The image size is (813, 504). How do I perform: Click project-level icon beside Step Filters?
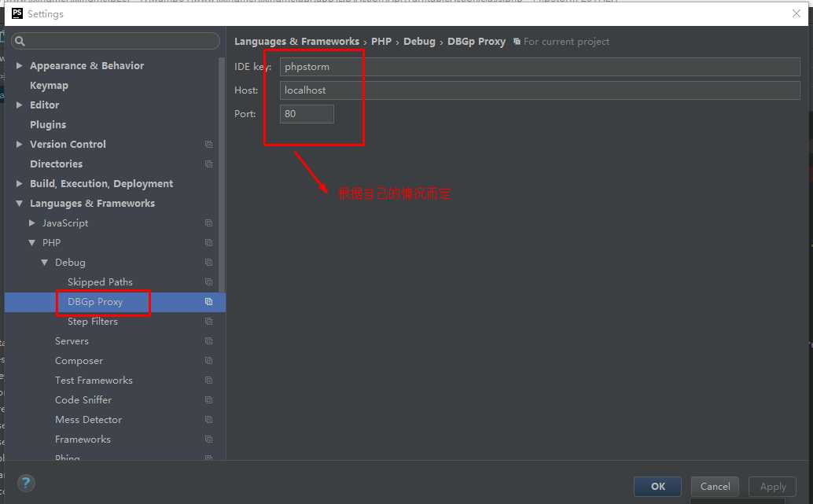(208, 322)
